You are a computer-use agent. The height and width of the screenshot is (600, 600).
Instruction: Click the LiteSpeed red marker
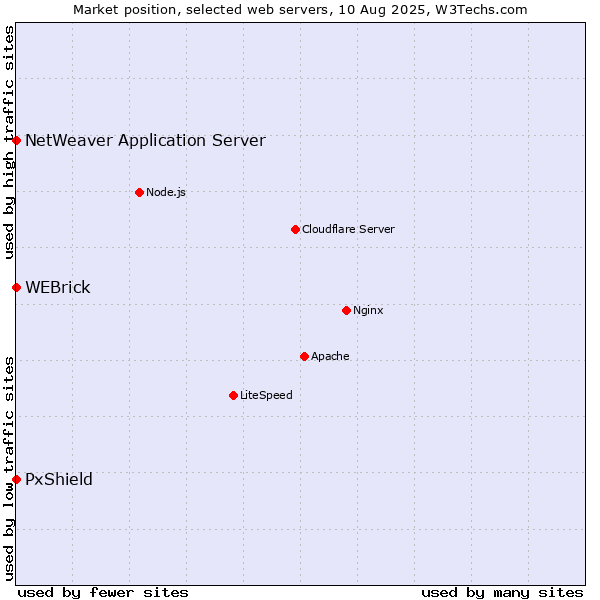(x=234, y=395)
